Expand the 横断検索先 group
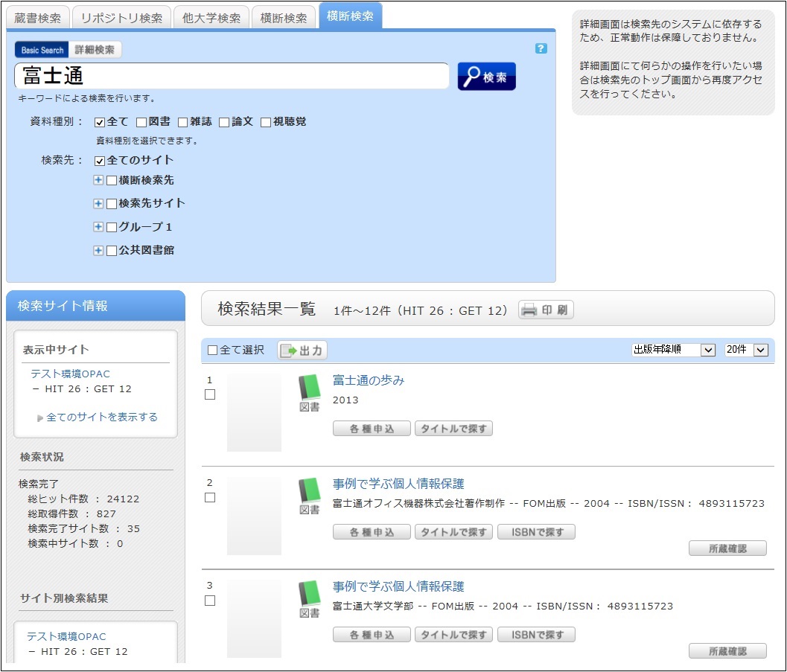This screenshot has width=787, height=672. 98,180
